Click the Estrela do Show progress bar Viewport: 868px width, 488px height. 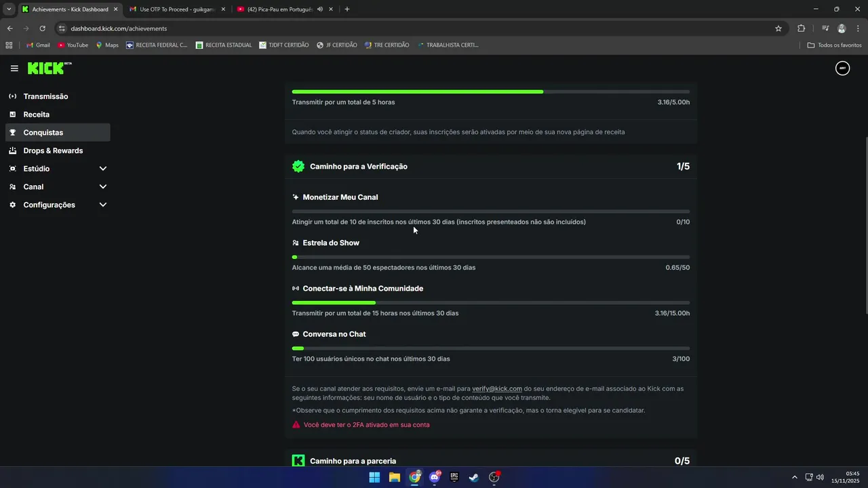[491, 257]
